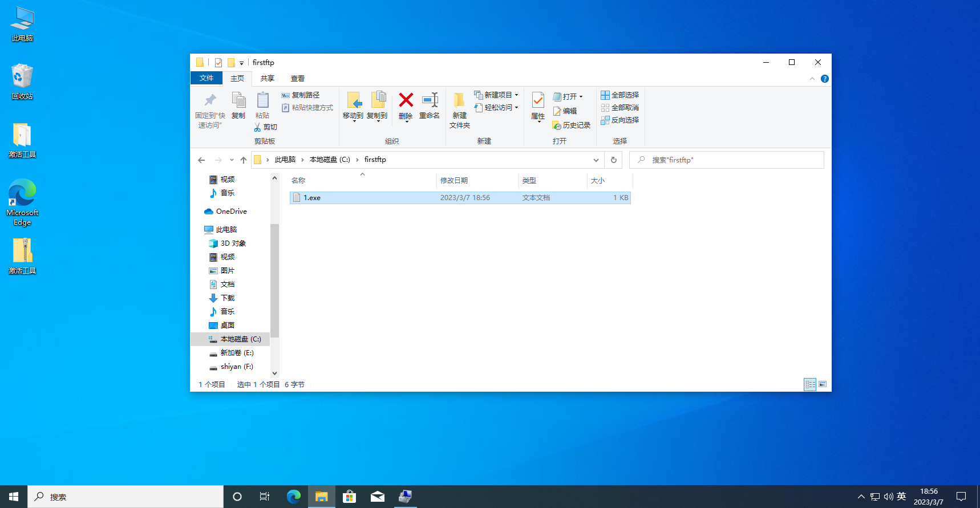Click Invert selection (反向选择)
The image size is (980, 508).
pyautogui.click(x=619, y=120)
